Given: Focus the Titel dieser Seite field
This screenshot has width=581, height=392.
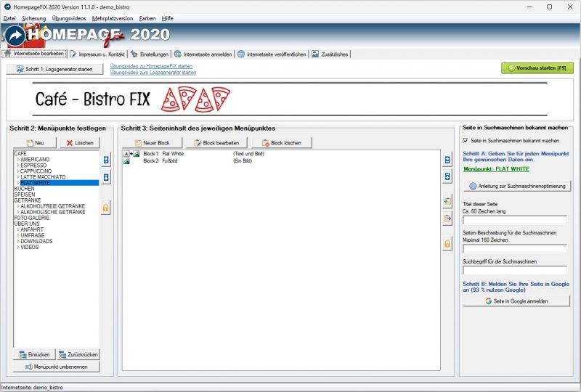Looking at the screenshot, I should (x=515, y=220).
